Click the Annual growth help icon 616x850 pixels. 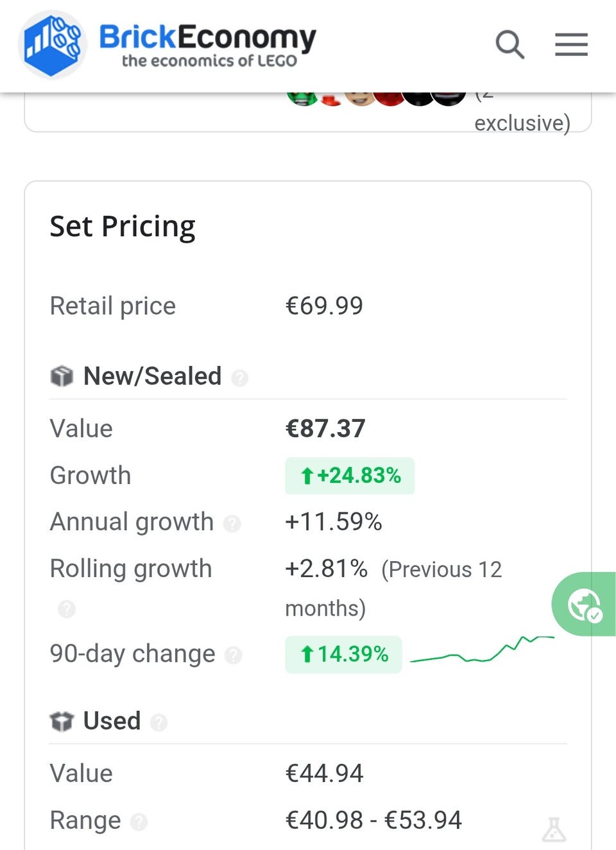(232, 524)
